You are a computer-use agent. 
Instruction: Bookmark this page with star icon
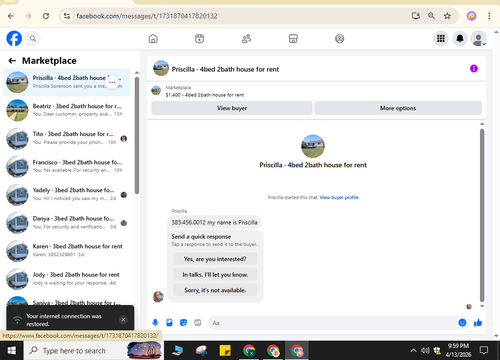[447, 16]
